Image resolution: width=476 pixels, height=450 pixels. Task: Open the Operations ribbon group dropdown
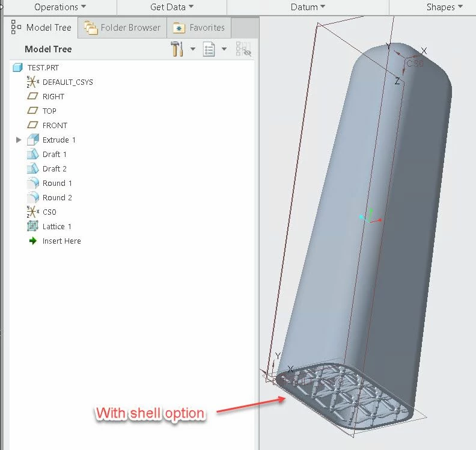click(60, 7)
